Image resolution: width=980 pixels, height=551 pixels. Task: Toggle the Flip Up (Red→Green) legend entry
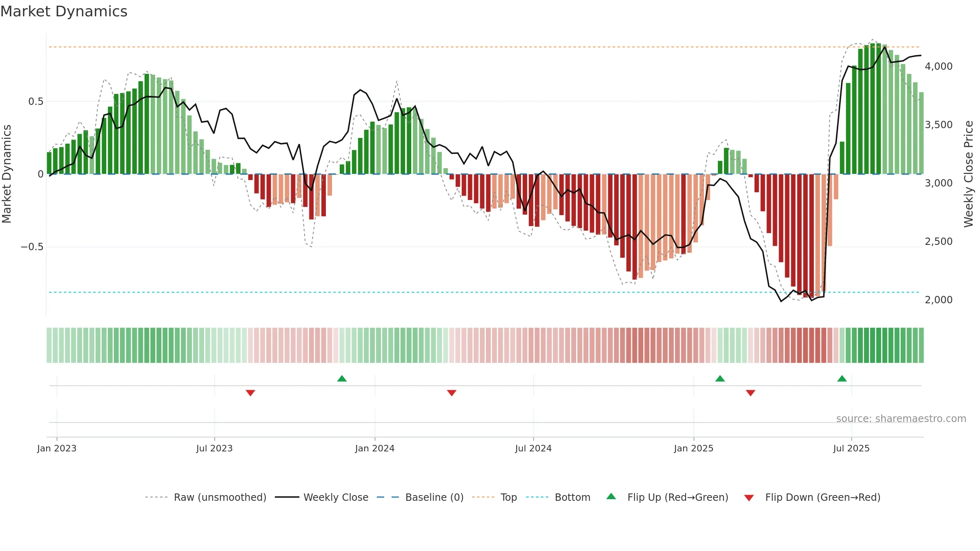tap(667, 497)
